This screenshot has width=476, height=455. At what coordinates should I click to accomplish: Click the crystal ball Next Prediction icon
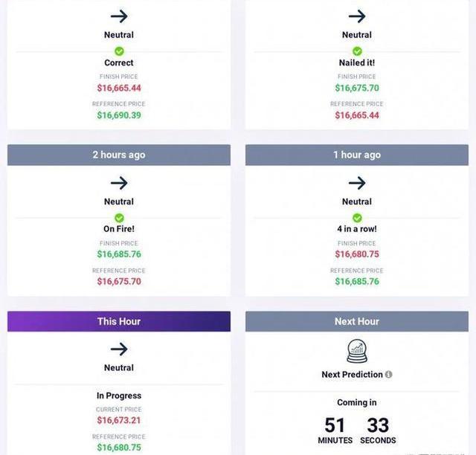357,351
